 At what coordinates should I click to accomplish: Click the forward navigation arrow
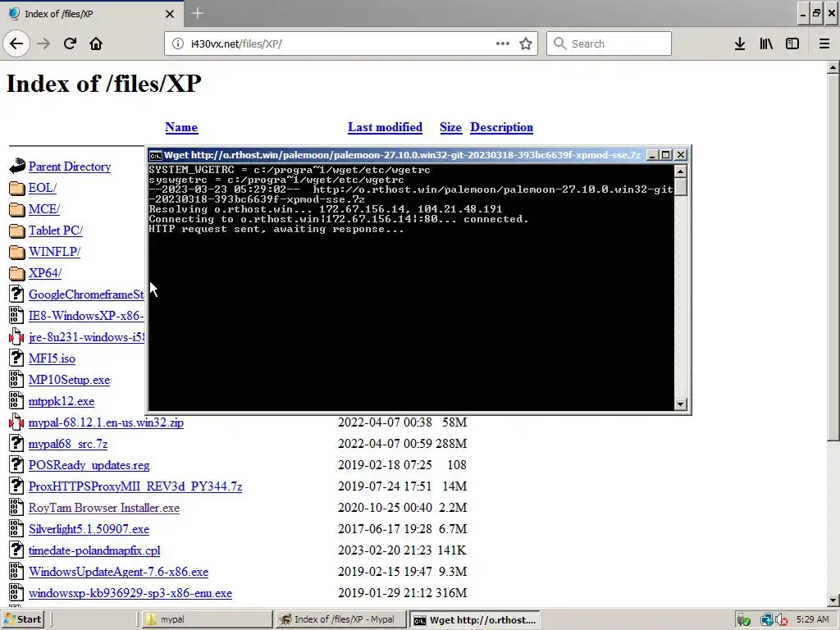44,43
